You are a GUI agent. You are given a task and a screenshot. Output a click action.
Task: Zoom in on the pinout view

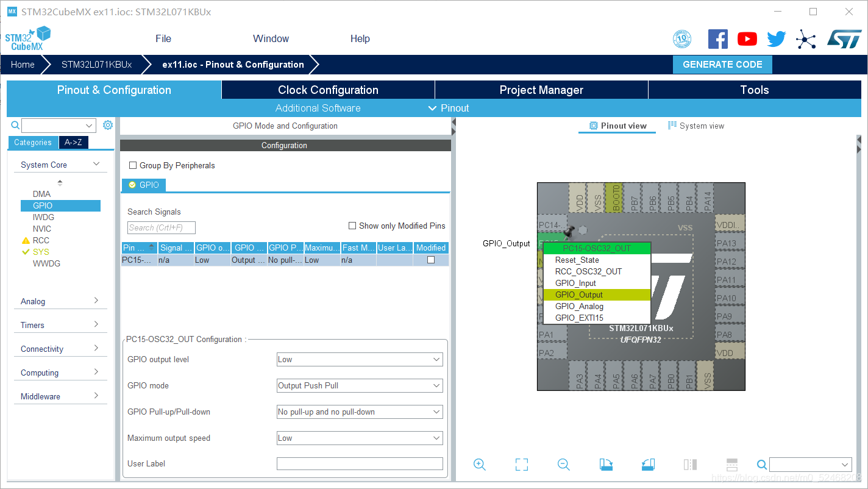point(480,465)
